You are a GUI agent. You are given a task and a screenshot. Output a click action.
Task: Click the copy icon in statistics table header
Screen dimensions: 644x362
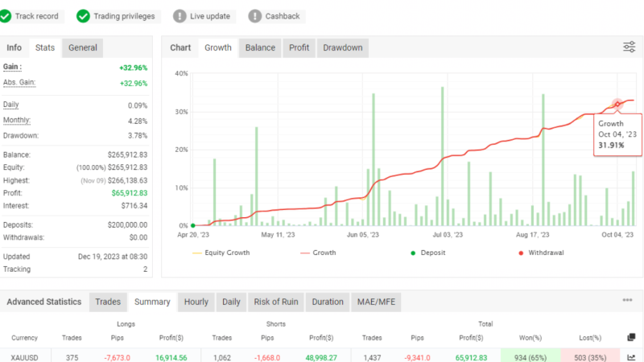[x=631, y=337]
